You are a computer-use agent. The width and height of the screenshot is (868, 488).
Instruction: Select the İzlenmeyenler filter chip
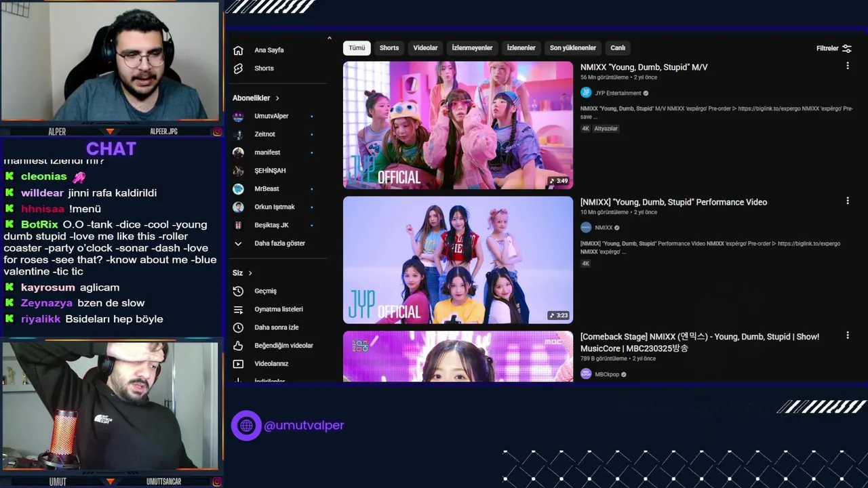coord(472,48)
